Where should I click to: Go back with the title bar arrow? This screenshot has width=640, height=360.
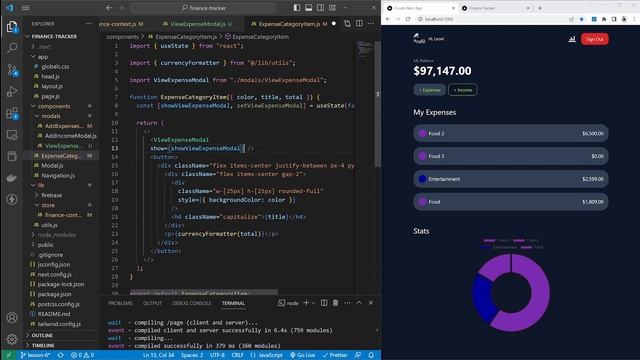point(109,8)
